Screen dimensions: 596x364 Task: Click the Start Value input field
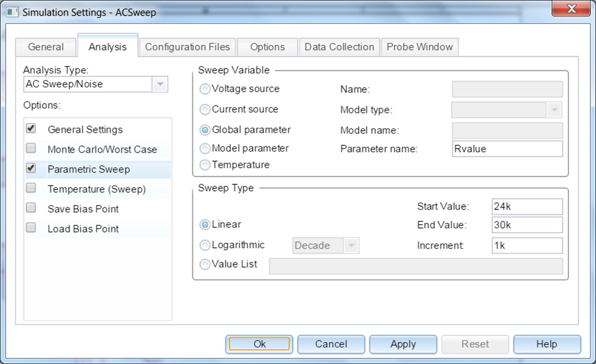click(526, 206)
